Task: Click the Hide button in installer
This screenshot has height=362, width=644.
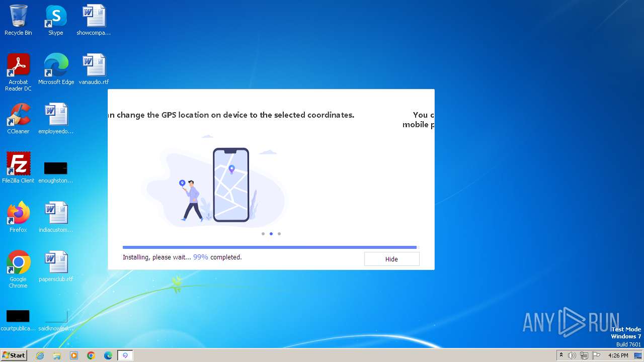Action: (x=391, y=259)
